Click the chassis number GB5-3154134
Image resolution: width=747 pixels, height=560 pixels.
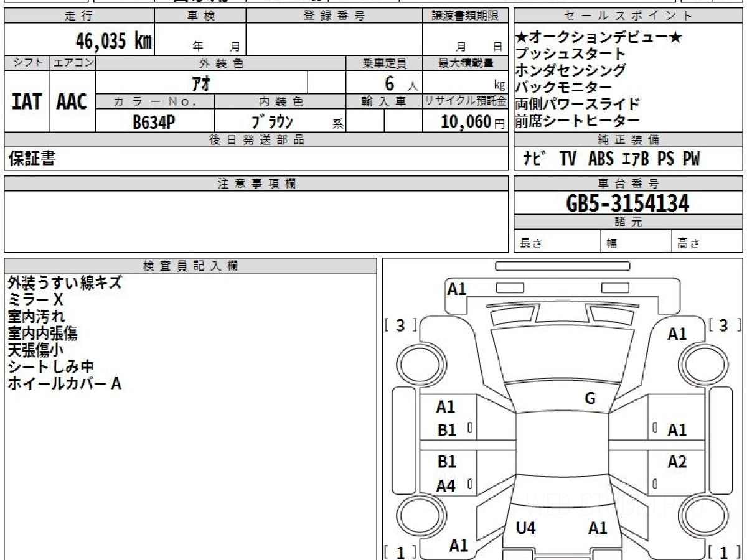tap(627, 203)
